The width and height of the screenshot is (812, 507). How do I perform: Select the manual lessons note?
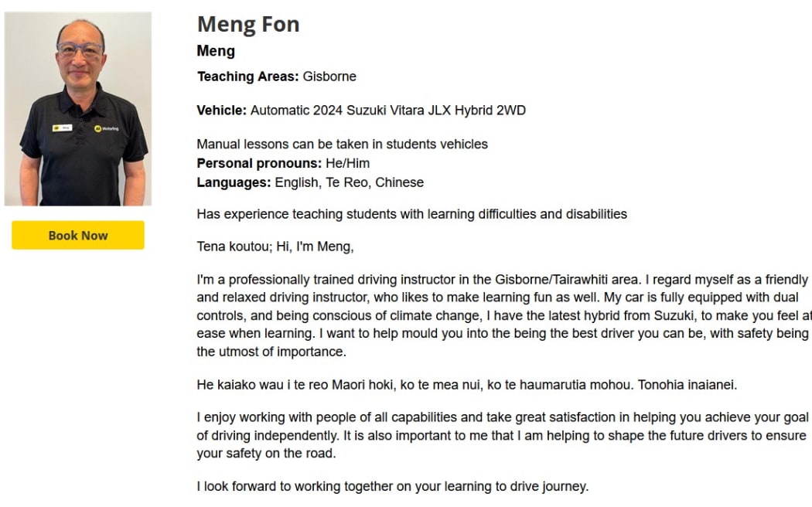coord(341,144)
